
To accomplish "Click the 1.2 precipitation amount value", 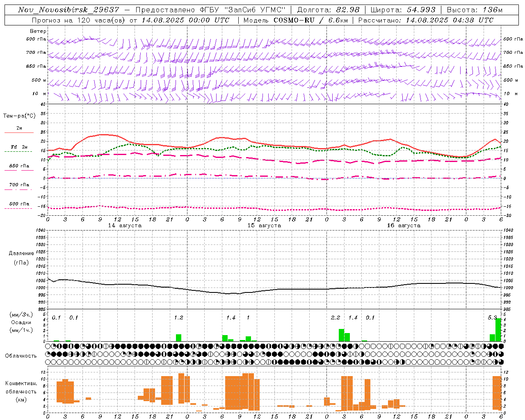I will tap(178, 317).
